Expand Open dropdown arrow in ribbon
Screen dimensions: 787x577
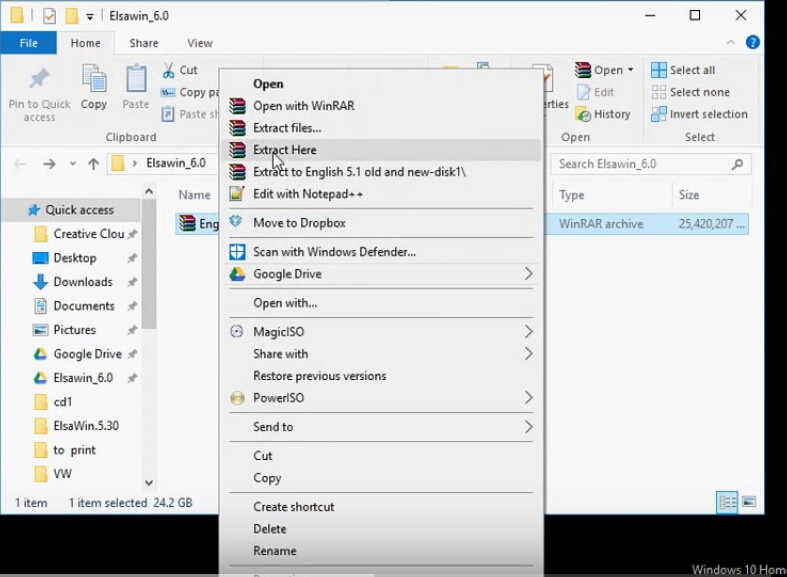click(x=630, y=70)
